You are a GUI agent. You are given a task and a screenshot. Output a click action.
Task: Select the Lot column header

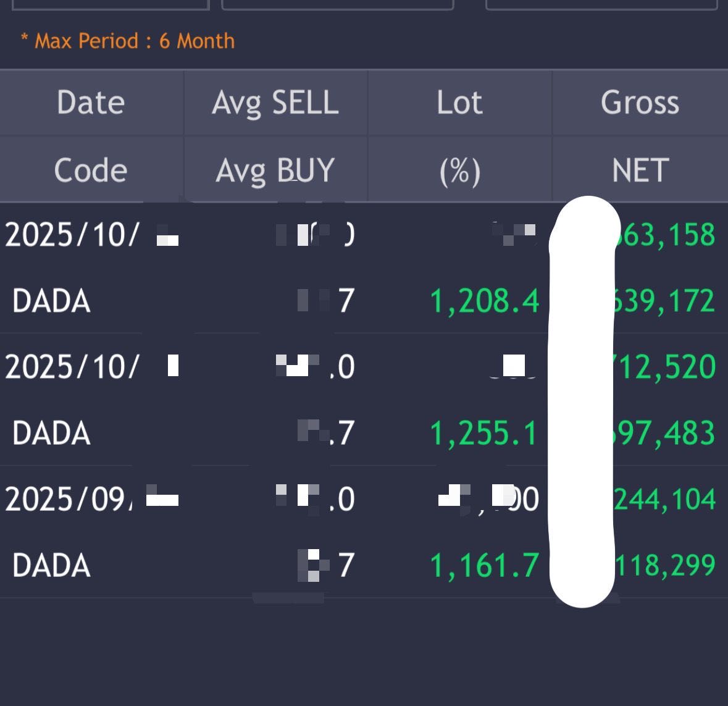pyautogui.click(x=459, y=103)
